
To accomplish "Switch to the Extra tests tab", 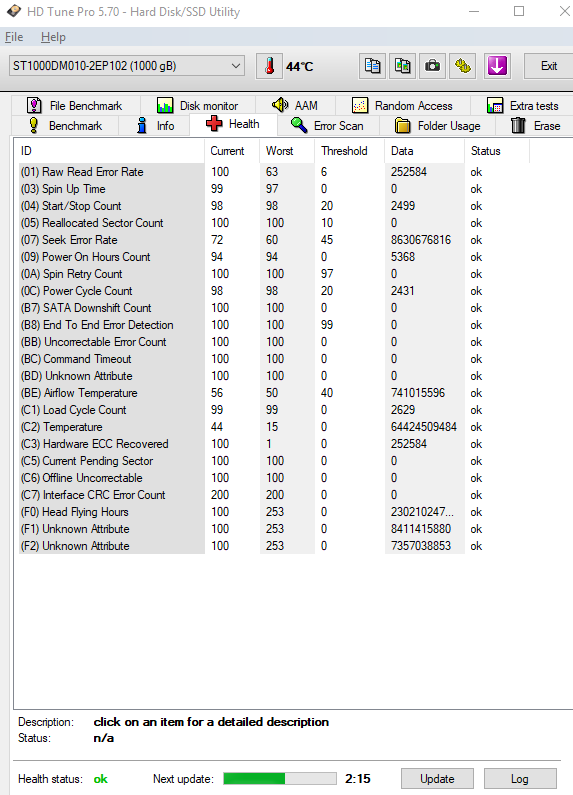I will pos(522,105).
